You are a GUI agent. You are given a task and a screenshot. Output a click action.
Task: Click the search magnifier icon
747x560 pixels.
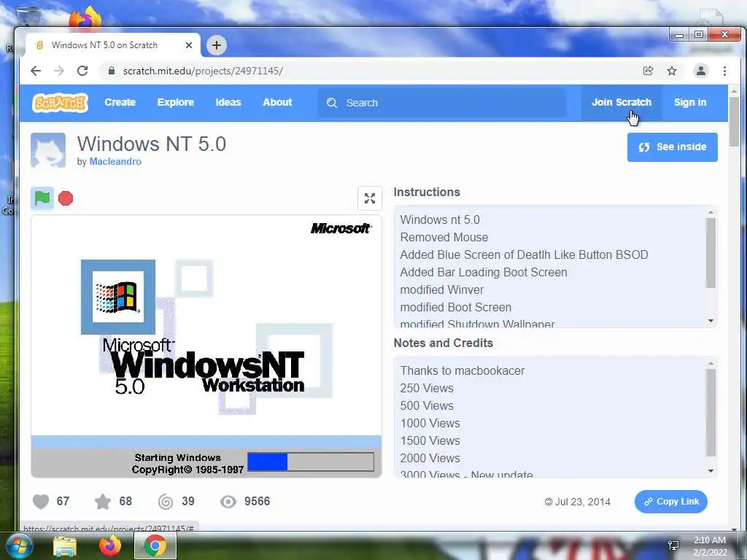point(332,103)
